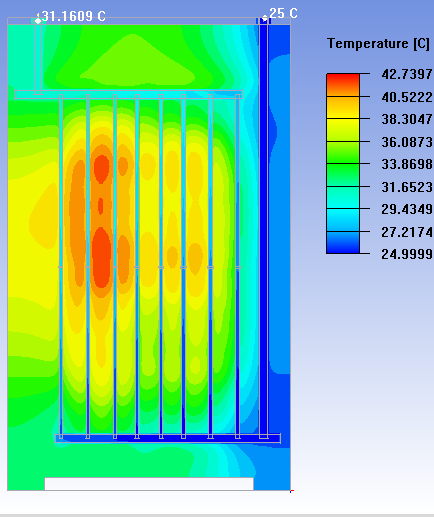Pick the green band below 33.8698
The width and height of the screenshot is (434, 517).
pyautogui.click(x=343, y=175)
